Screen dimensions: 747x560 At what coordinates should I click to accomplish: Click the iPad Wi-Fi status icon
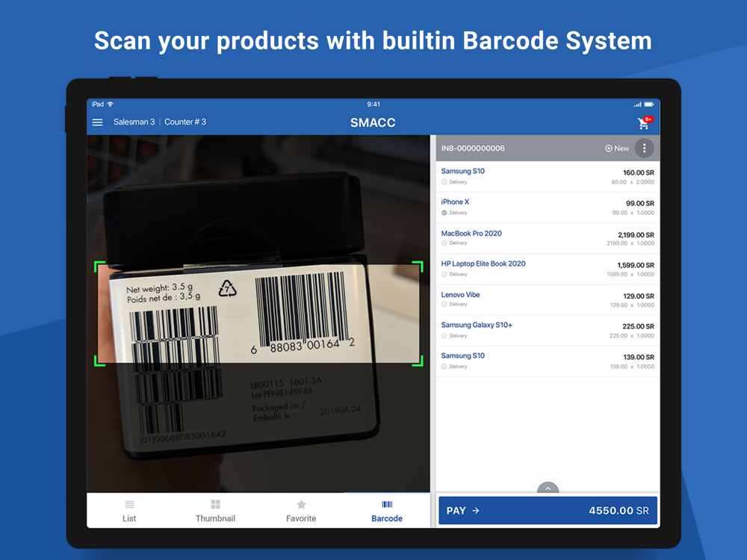tap(110, 104)
